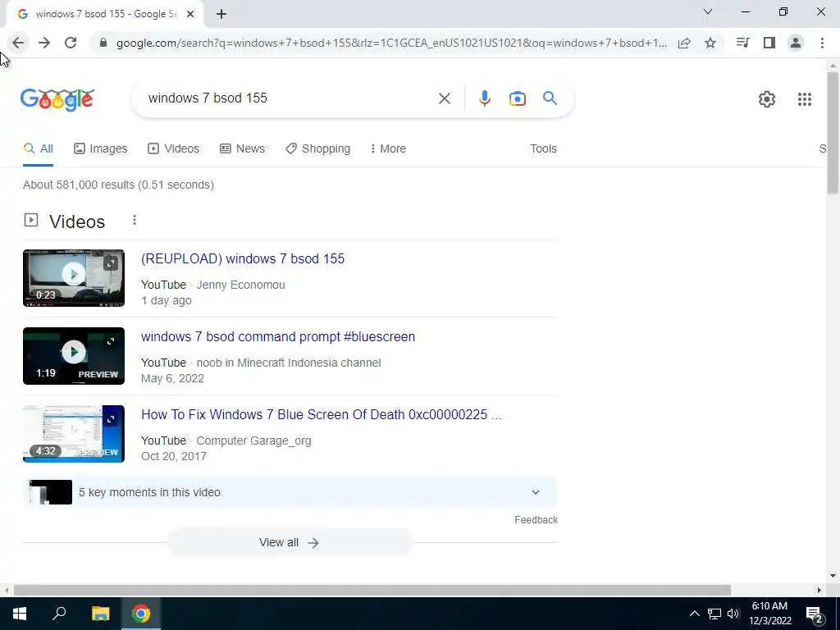This screenshot has height=630, width=840.
Task: Click the Google holiday logo
Action: click(57, 99)
